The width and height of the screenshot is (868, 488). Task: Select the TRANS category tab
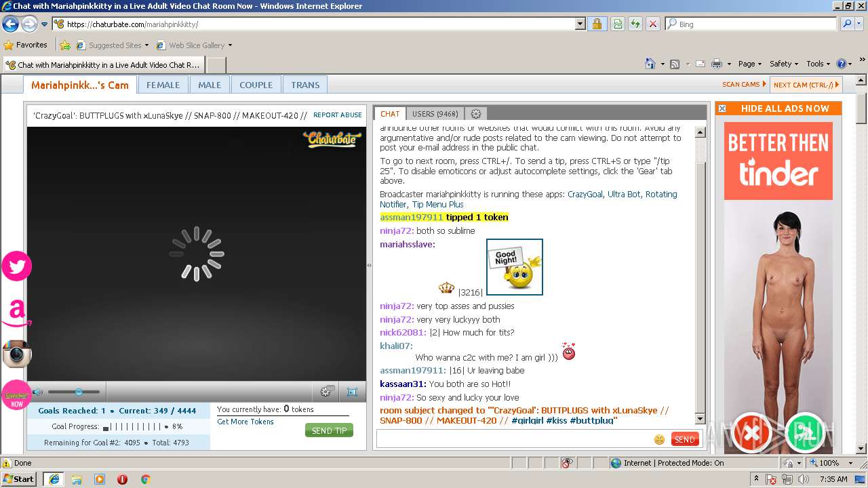305,85
